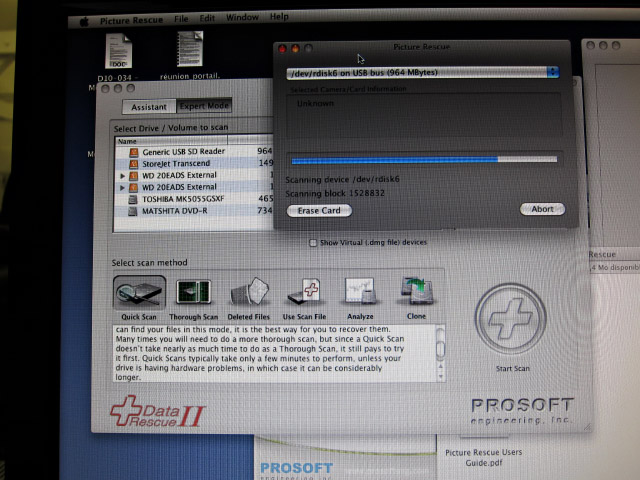Choose the Clone method icon
The width and height of the screenshot is (640, 480).
pos(417,291)
